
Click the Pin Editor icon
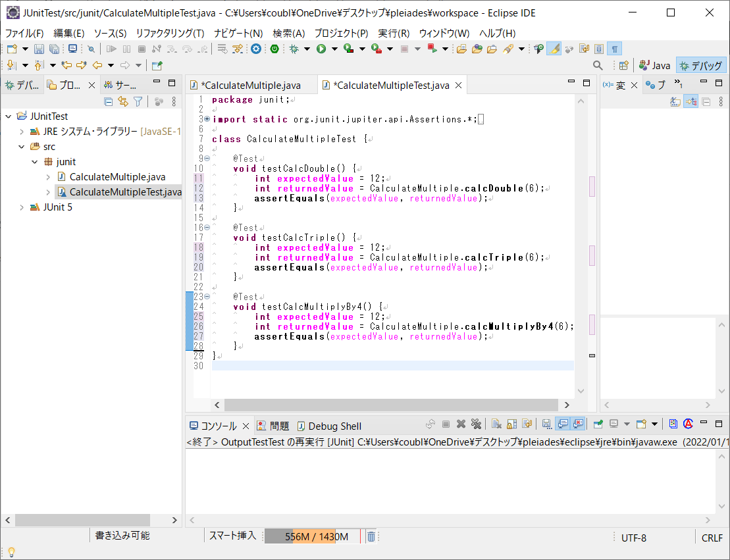pyautogui.click(x=157, y=65)
